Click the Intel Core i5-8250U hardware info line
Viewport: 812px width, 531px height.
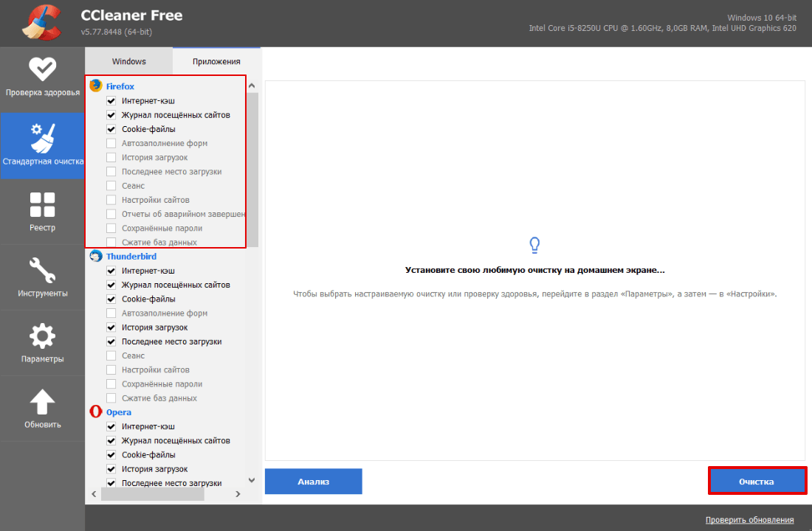click(662, 28)
